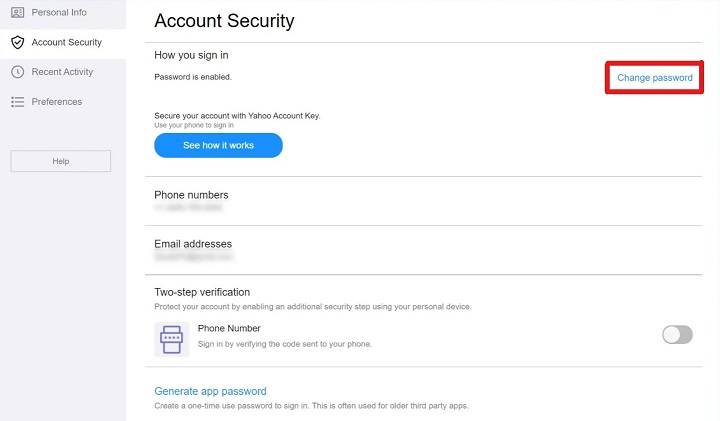Click the blurred phone number entry
Image resolution: width=720 pixels, height=421 pixels.
click(188, 208)
